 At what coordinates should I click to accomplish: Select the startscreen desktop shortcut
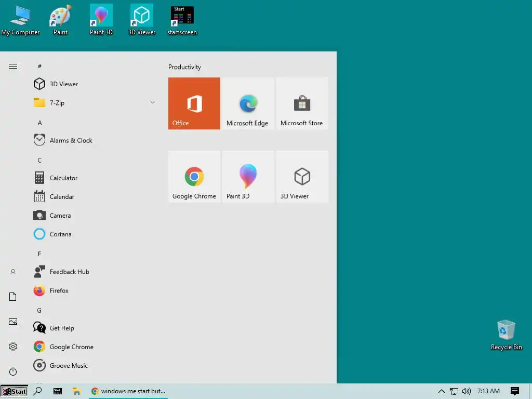click(182, 20)
